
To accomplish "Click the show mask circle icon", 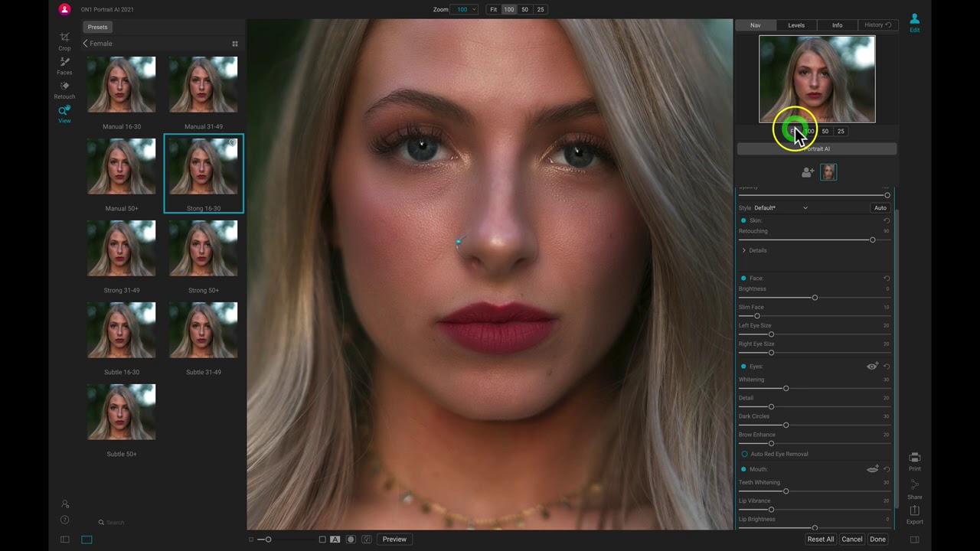I will (351, 540).
